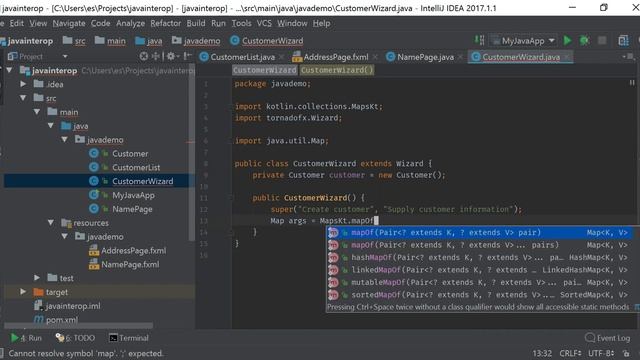640x360 pixels.
Task: Hide the Project panel with hide icon
Action: (187, 56)
